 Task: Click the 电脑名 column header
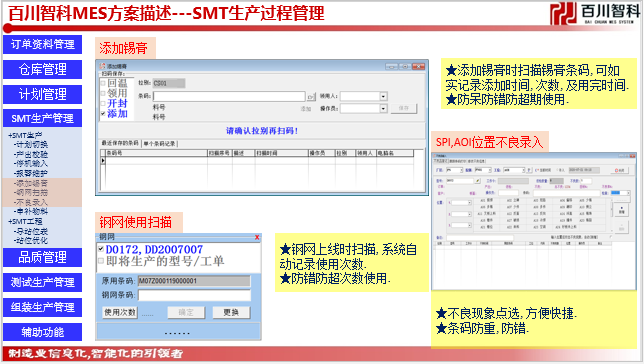(x=395, y=153)
